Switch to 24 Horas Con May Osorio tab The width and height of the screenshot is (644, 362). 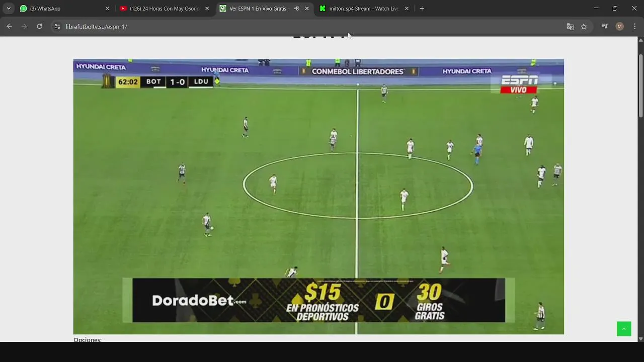tap(164, 9)
